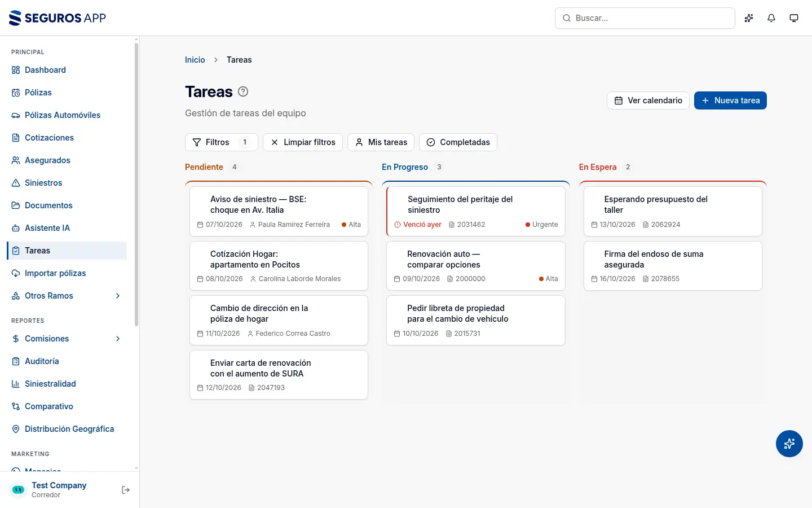Viewport: 812px width, 508px height.
Task: Expand the Comisiones submenu chevron
Action: [x=118, y=339]
